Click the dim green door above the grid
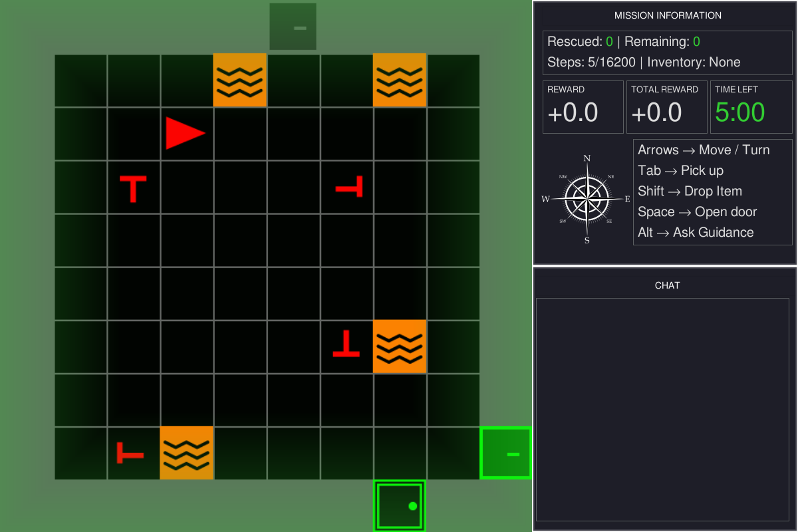Screen dimensions: 798x532 click(x=293, y=27)
